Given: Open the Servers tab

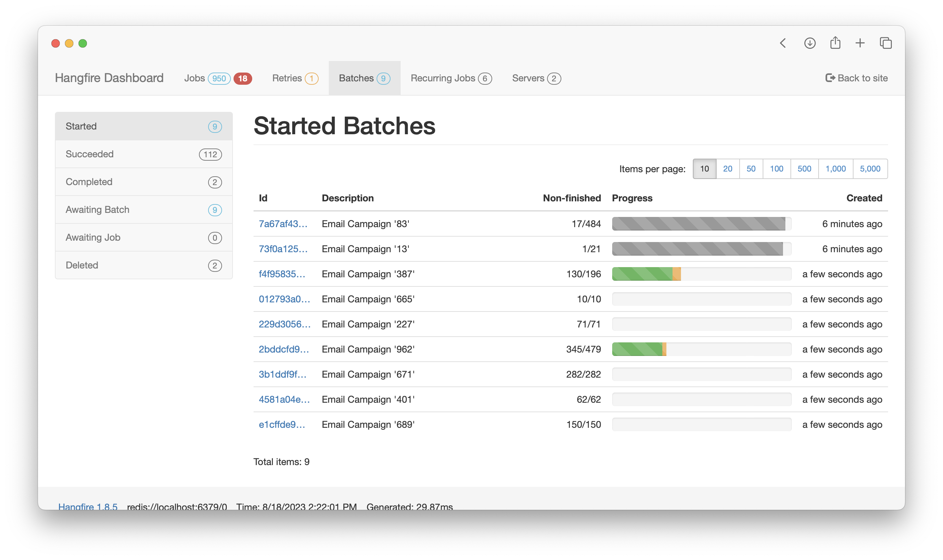Looking at the screenshot, I should [x=536, y=78].
